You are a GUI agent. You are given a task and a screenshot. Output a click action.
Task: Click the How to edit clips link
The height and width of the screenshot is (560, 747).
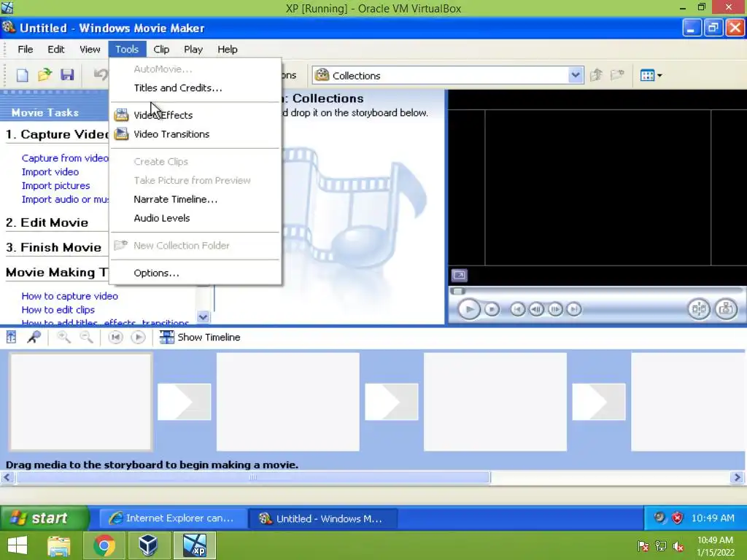tap(58, 310)
